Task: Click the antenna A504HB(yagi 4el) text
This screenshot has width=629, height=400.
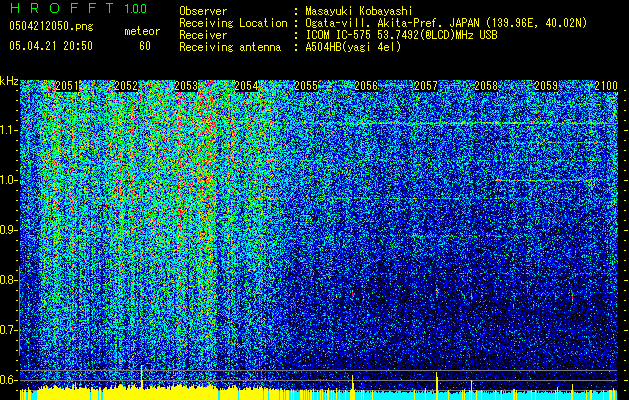Action: tap(353, 47)
